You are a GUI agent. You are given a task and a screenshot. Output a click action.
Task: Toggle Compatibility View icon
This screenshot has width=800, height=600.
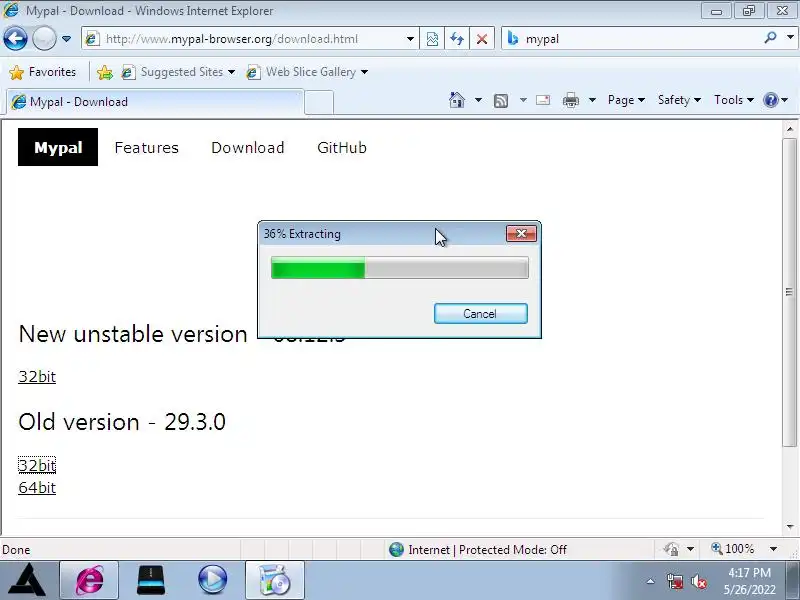(x=432, y=39)
